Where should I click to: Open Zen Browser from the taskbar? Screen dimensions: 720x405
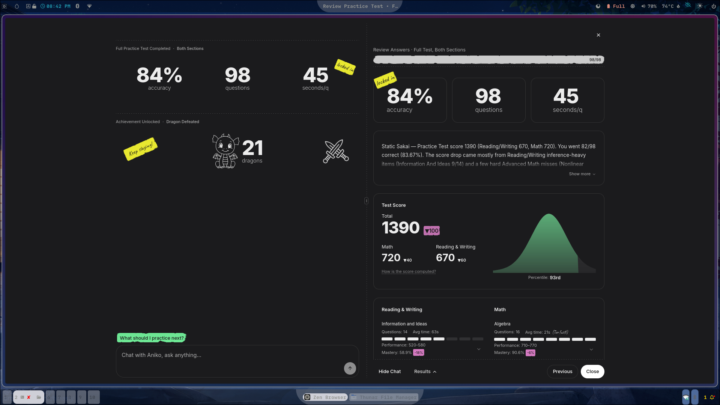(325, 397)
